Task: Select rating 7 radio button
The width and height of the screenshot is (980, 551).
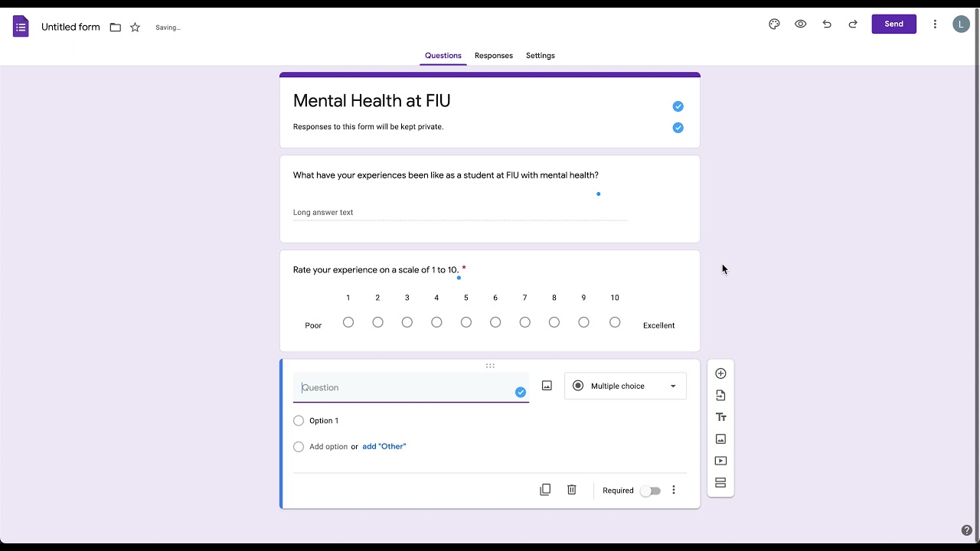Action: pyautogui.click(x=524, y=322)
